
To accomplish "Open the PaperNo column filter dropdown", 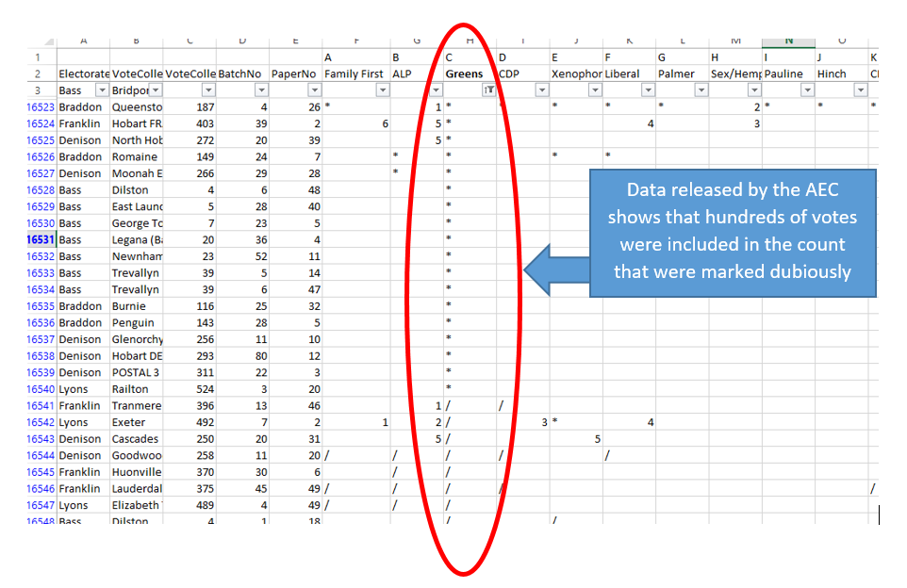I will point(315,90).
